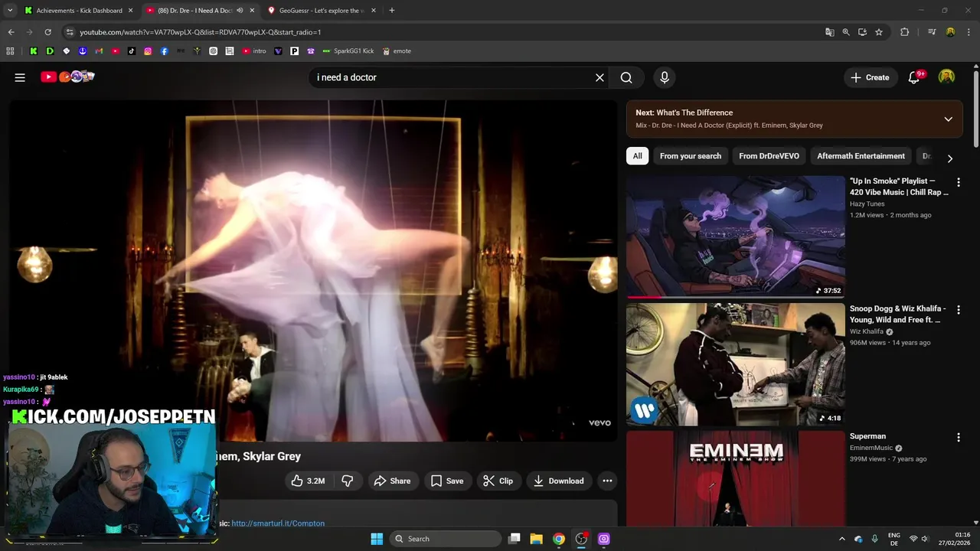This screenshot has height=551, width=980.
Task: Open the Facebook bookmark
Action: 164,51
